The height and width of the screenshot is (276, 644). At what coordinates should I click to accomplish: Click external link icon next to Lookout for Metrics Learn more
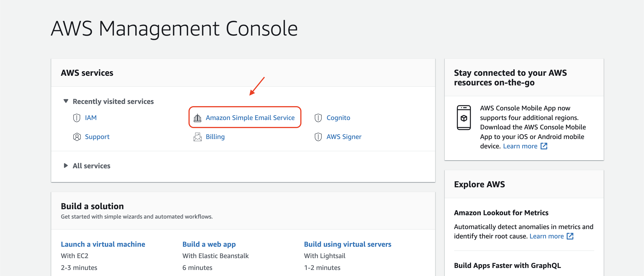(x=570, y=236)
